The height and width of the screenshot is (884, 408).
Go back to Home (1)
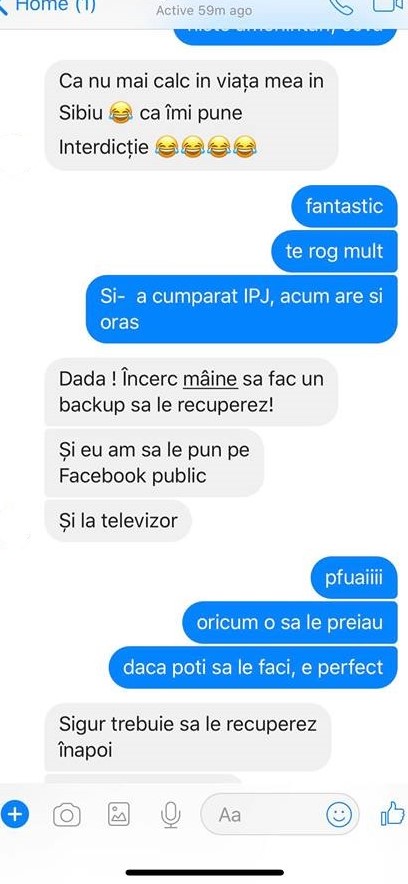click(48, 6)
